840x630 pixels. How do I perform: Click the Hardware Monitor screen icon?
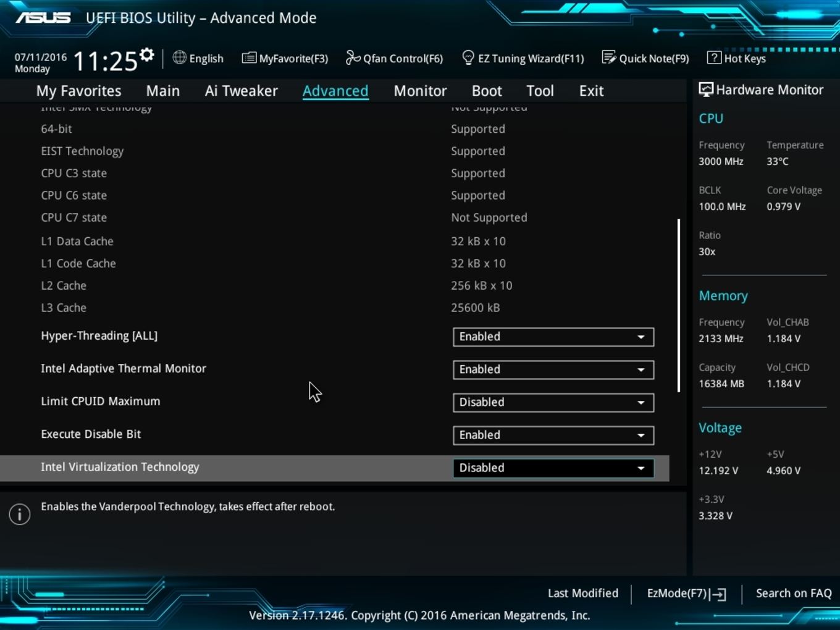(x=706, y=90)
